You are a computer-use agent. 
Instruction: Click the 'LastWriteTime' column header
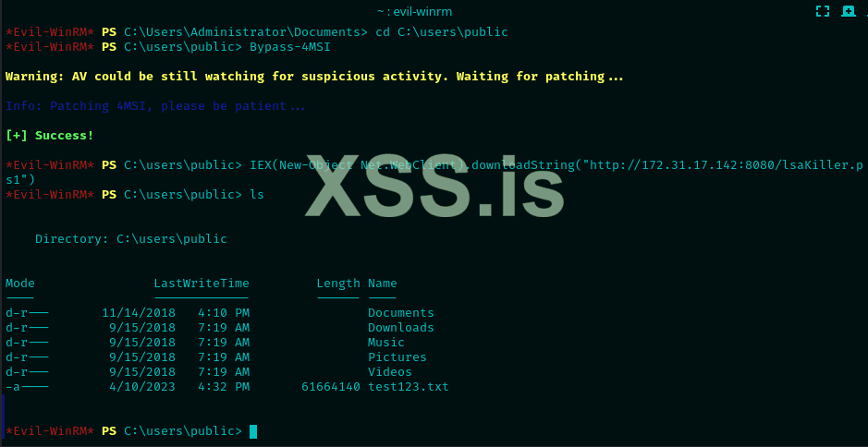(x=202, y=284)
